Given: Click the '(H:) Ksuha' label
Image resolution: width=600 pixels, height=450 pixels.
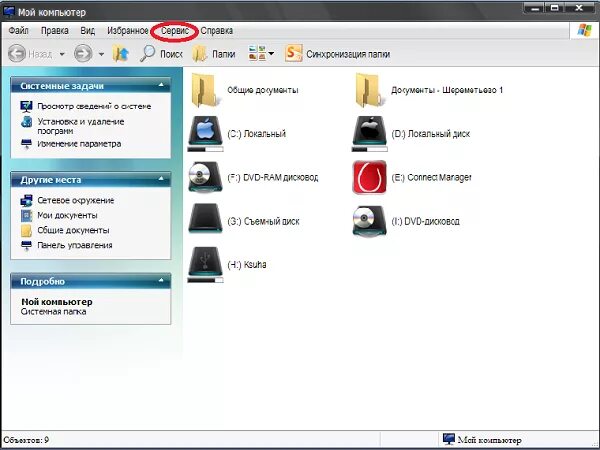Looking at the screenshot, I should click(x=246, y=265).
